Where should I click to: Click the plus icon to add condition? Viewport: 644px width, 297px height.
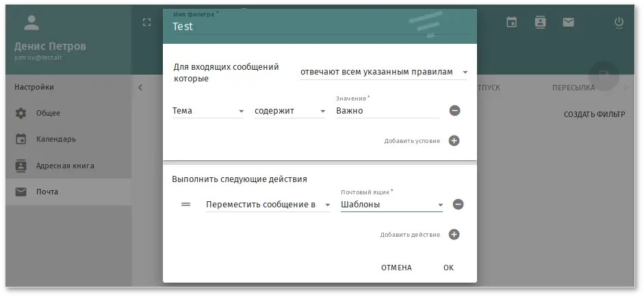[x=454, y=141]
